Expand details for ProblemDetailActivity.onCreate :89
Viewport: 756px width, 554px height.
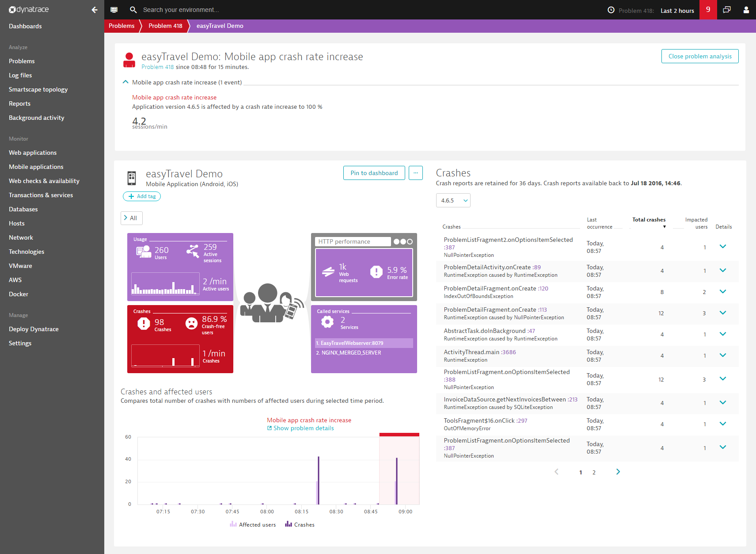[723, 270]
